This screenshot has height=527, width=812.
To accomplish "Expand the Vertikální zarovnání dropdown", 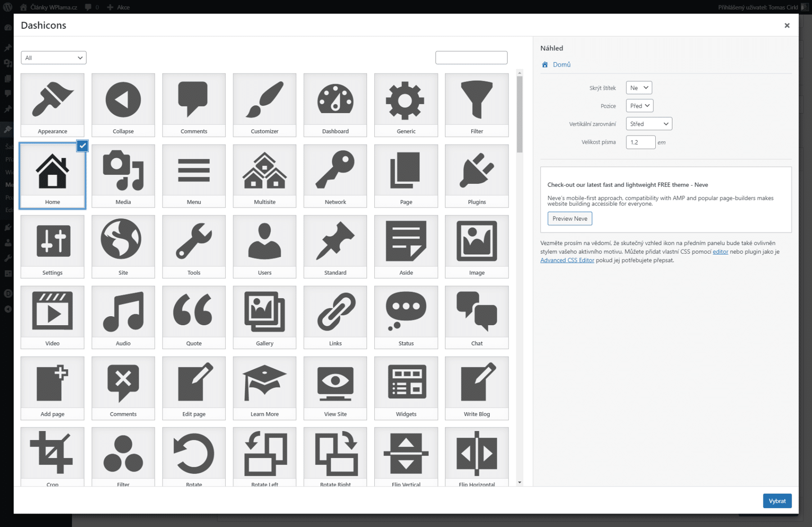I will point(649,124).
